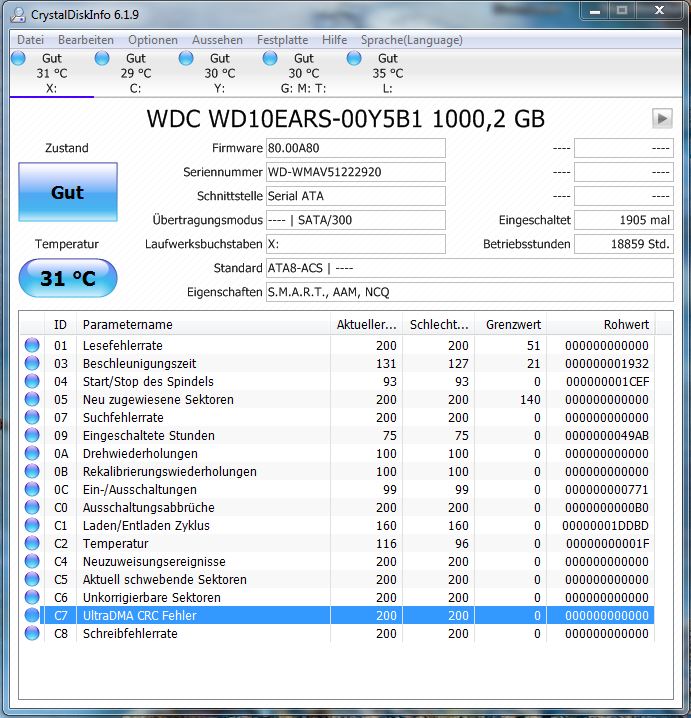Image resolution: width=691 pixels, height=718 pixels.
Task: Click the Laufwerksbuchstaben field X:
Action: pos(356,244)
